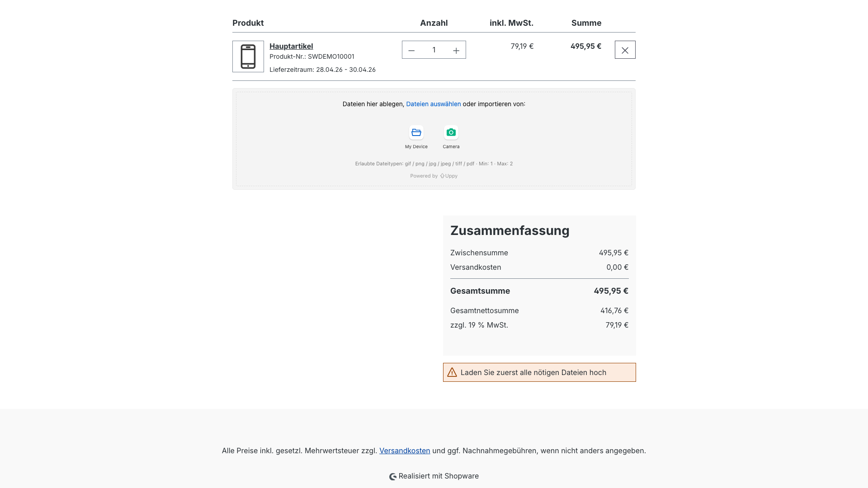The height and width of the screenshot is (488, 868).
Task: Click the Shopware logo icon
Action: point(393,477)
